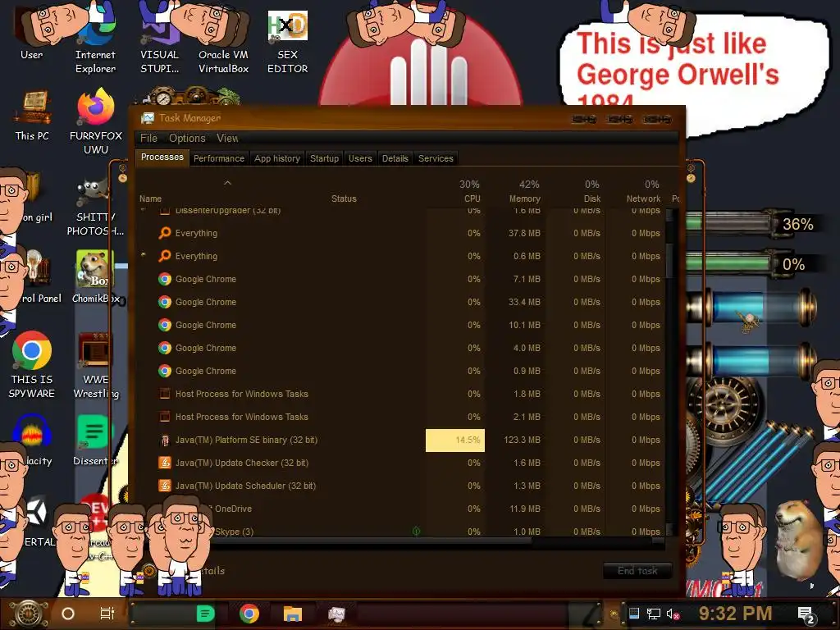The image size is (840, 630).
Task: Select the Java(TM) Update Scheduler (32 bit) row
Action: click(400, 486)
